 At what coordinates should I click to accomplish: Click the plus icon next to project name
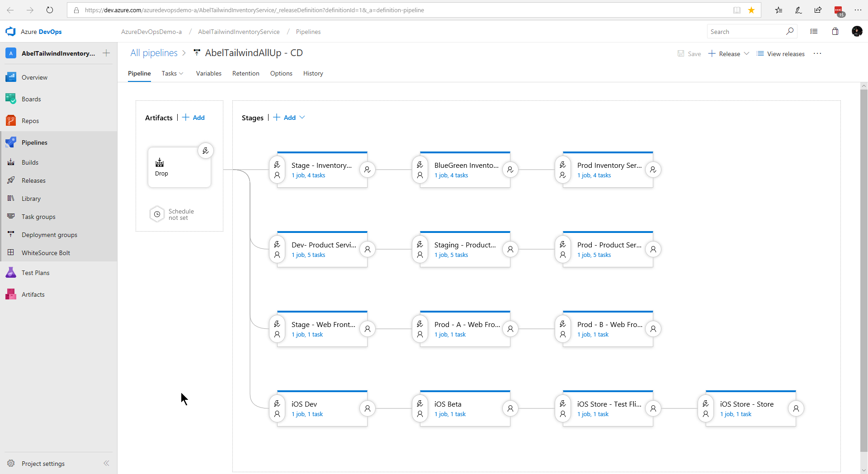(106, 53)
